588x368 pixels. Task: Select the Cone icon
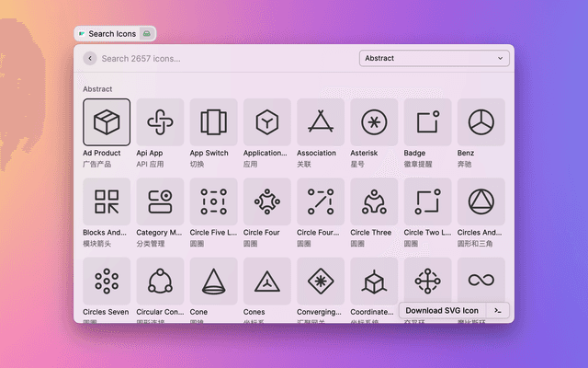(213, 281)
